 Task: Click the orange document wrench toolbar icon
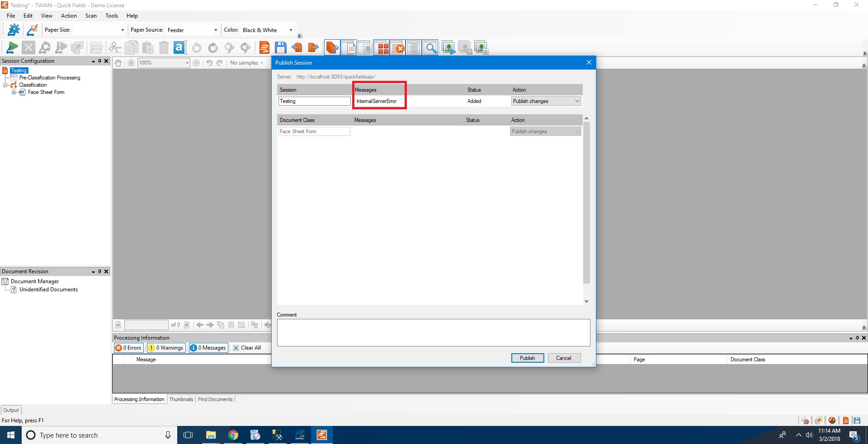[x=332, y=47]
